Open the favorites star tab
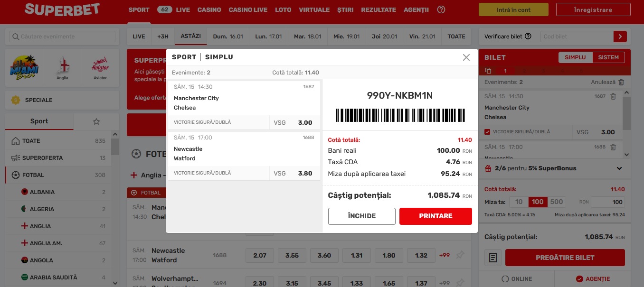 (96, 121)
